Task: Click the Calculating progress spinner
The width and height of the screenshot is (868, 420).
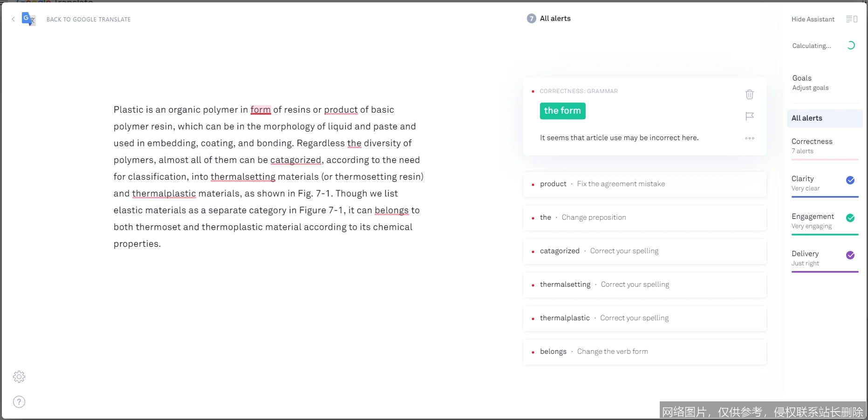Action: click(x=851, y=45)
